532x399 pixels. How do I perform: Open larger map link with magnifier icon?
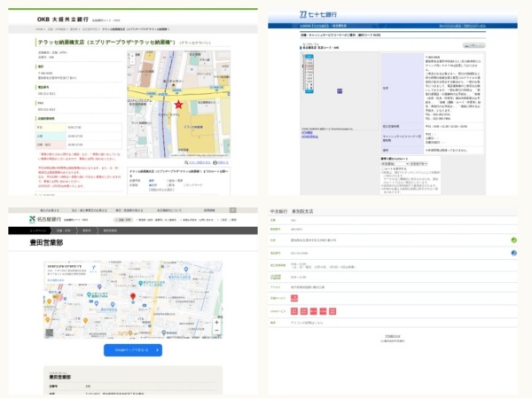coord(198,163)
